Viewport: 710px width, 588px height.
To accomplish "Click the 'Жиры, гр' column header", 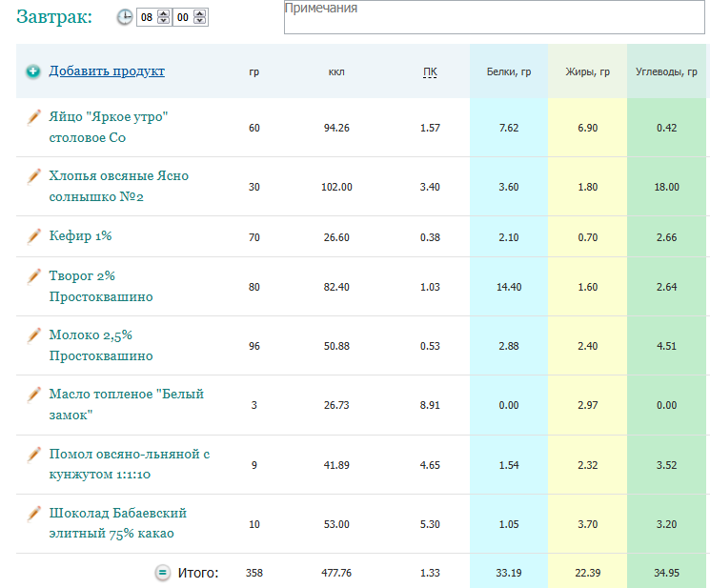I will 588,71.
